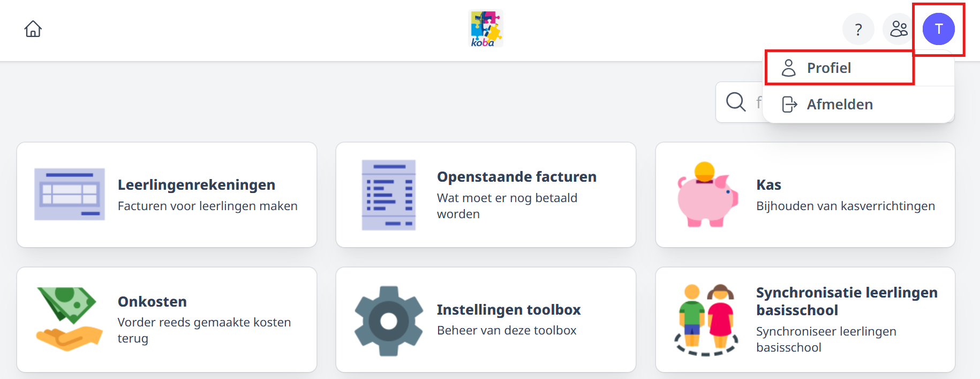980x379 pixels.
Task: Select Profiel from the dropdown menu
Action: point(840,68)
